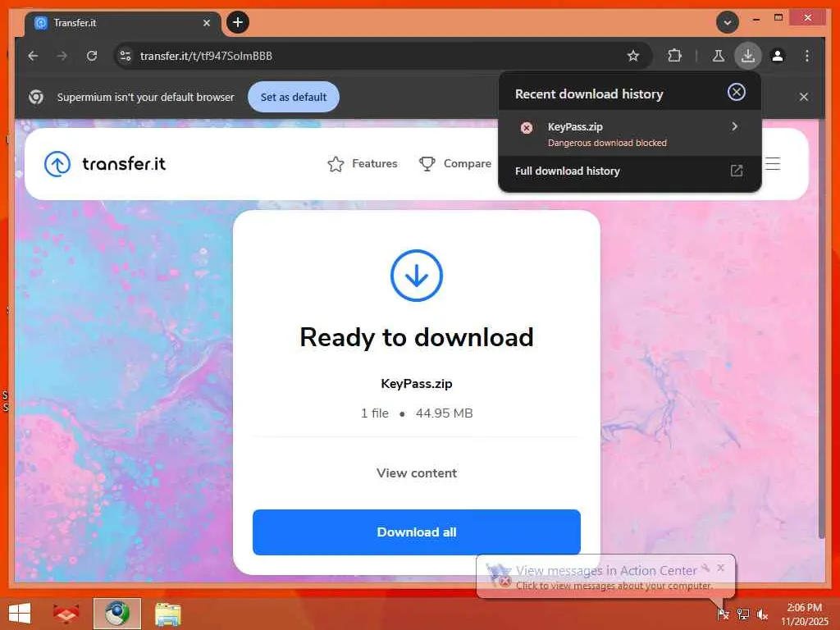Screen dimensions: 840x630
Task: Close the Recent download history popup
Action: coord(737,92)
